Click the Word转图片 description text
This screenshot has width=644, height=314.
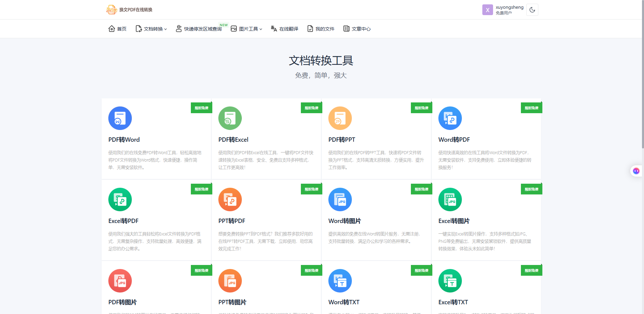tap(375, 237)
